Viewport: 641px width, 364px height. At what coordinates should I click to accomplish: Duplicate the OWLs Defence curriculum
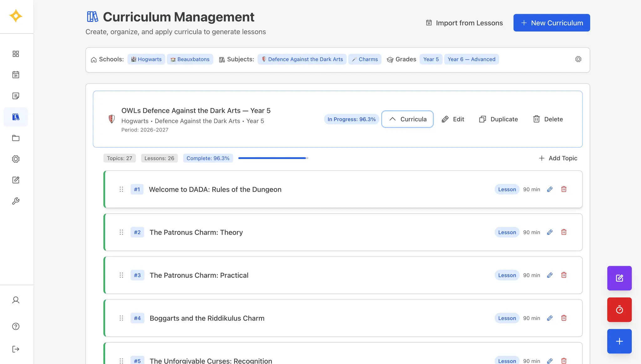coord(498,119)
